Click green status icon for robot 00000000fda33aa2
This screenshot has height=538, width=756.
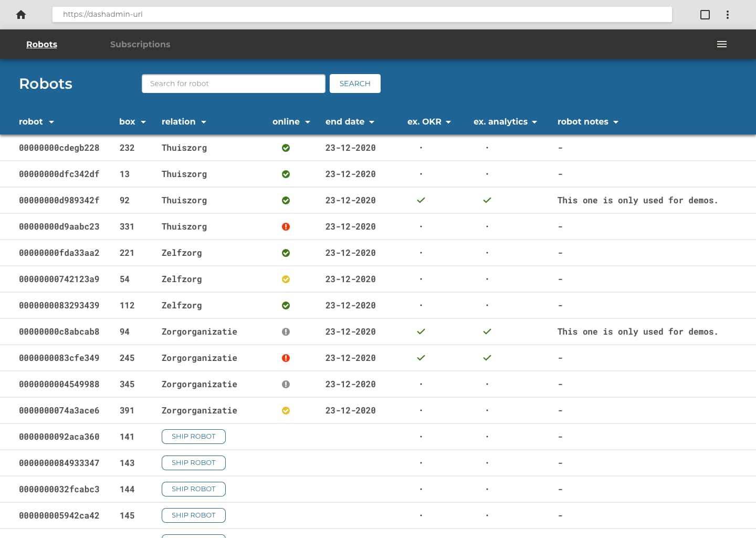[x=286, y=253]
